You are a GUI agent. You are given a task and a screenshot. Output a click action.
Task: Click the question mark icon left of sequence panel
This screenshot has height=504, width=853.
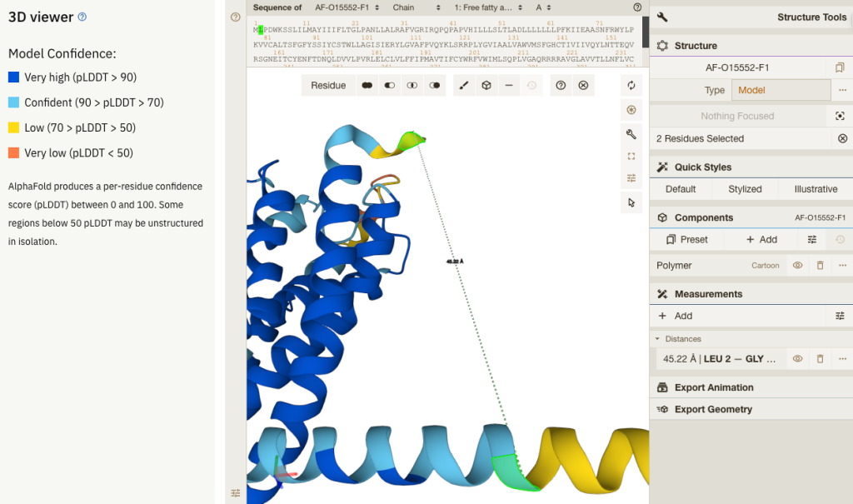(236, 17)
